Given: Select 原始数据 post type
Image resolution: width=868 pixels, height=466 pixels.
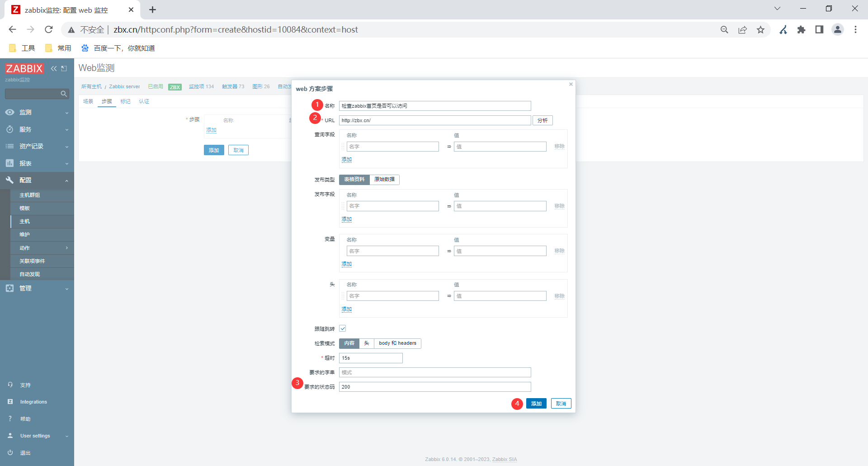Looking at the screenshot, I should (384, 180).
